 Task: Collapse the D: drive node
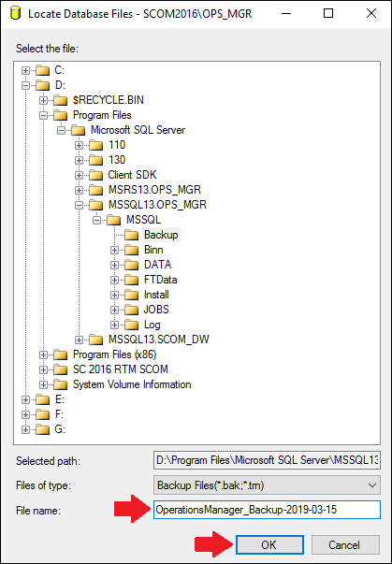25,86
